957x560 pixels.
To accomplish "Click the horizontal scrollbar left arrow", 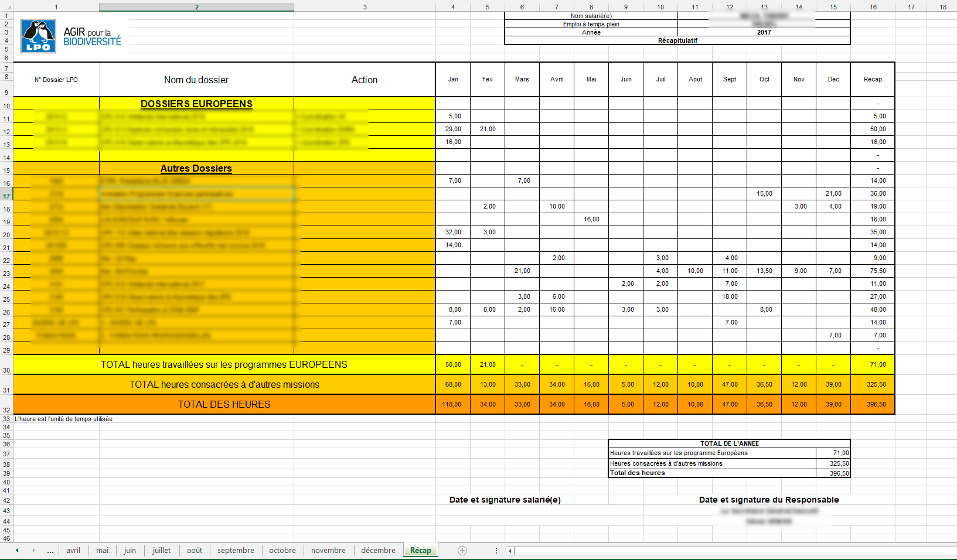I will [509, 551].
